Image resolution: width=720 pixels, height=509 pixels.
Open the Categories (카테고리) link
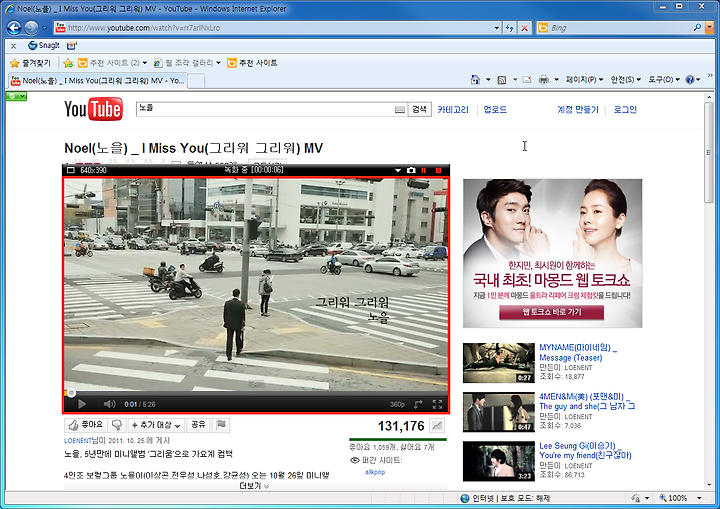click(453, 109)
